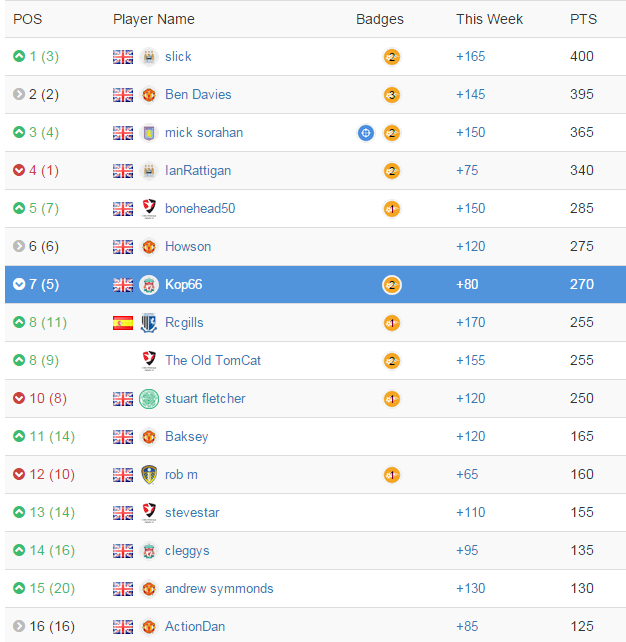Click the Leeds crest beside rob m
Screen dimensions: 626x642
pos(149,475)
